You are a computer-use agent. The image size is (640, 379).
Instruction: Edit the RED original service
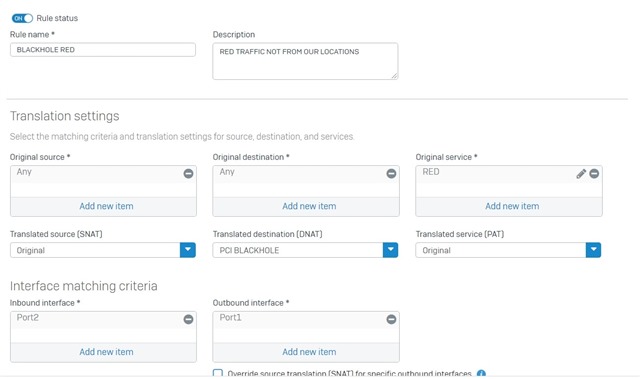(581, 173)
